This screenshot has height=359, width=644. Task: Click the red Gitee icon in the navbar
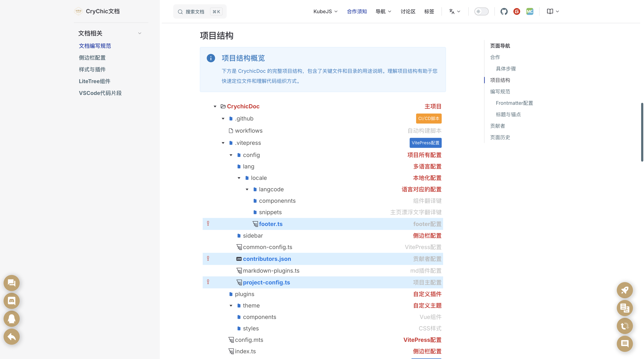click(x=517, y=11)
